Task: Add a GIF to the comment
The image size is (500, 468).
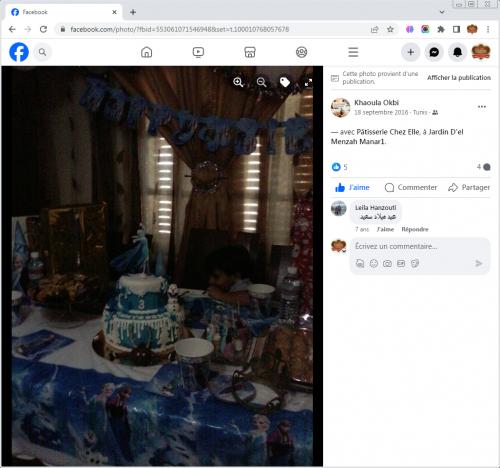Action: coord(401,263)
